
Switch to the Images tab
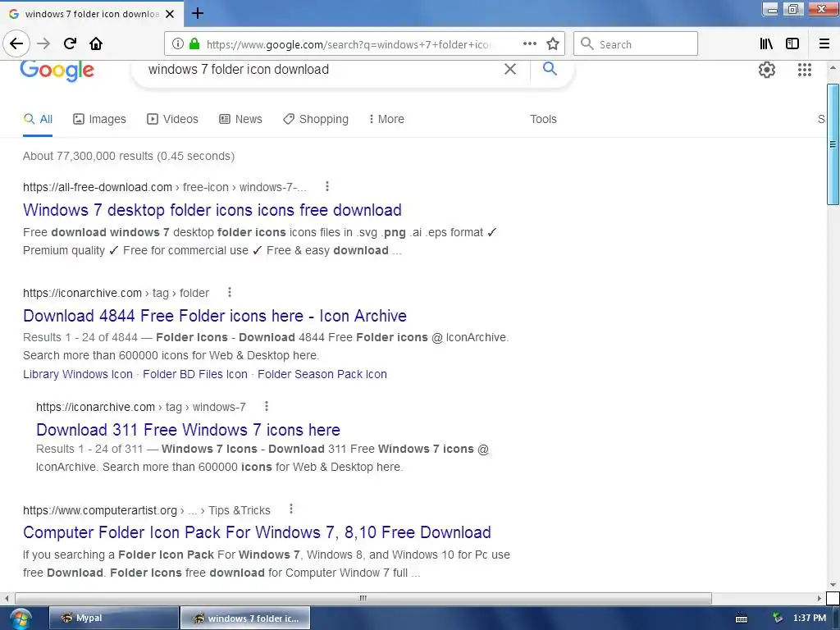pos(99,120)
